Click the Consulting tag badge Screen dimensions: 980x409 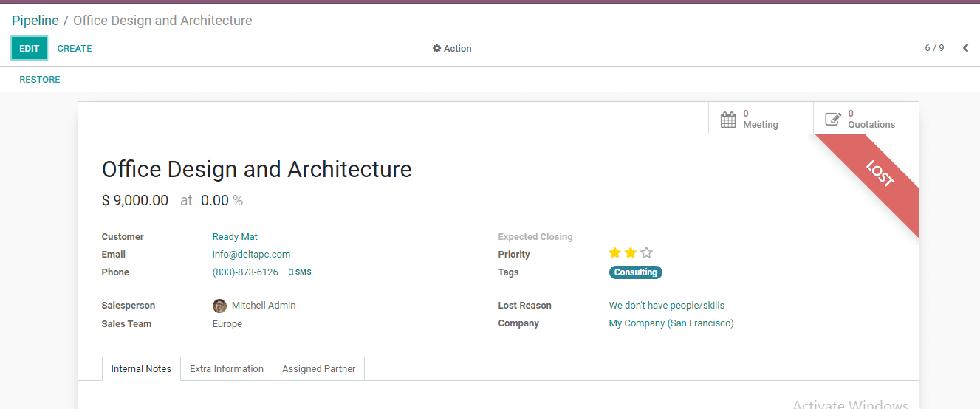(x=635, y=272)
